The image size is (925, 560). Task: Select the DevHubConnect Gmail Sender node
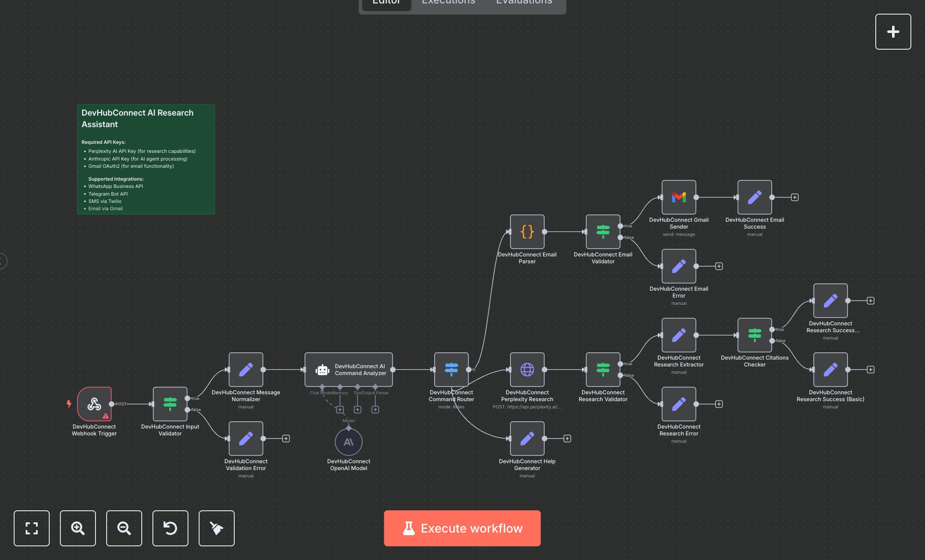679,197
